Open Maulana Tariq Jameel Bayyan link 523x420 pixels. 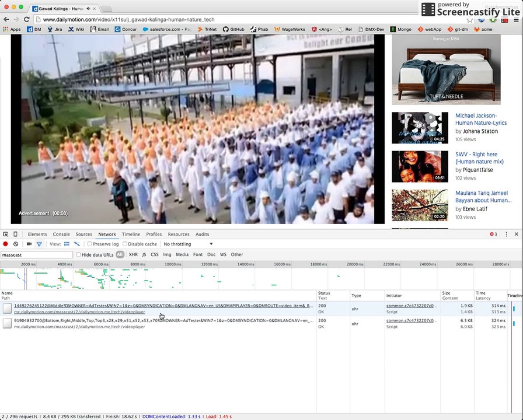click(483, 197)
